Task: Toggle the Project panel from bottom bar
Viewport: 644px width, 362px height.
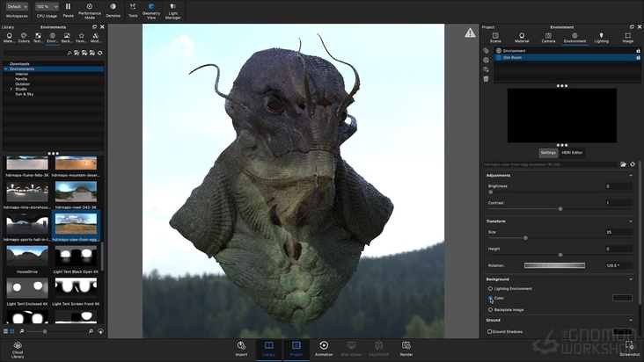Action: point(296,349)
